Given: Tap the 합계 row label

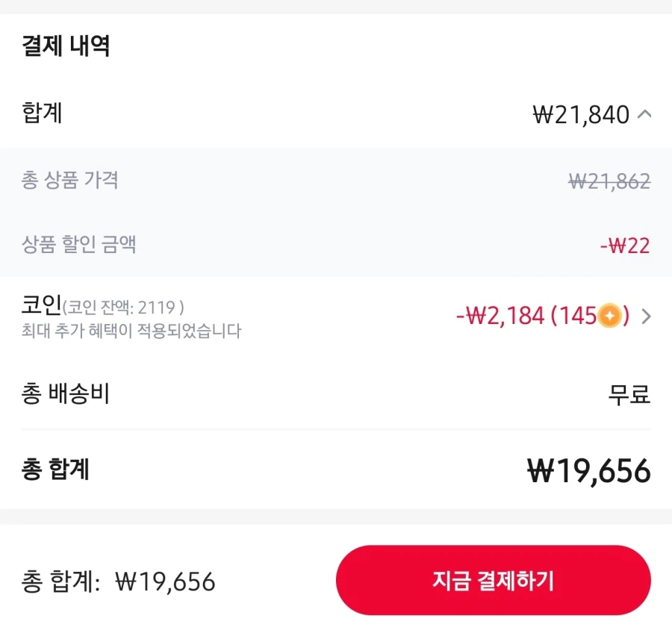Looking at the screenshot, I should (42, 113).
